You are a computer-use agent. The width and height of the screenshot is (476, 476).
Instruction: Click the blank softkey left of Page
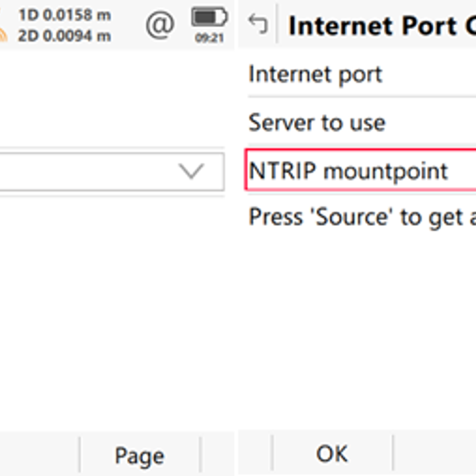(x=38, y=455)
